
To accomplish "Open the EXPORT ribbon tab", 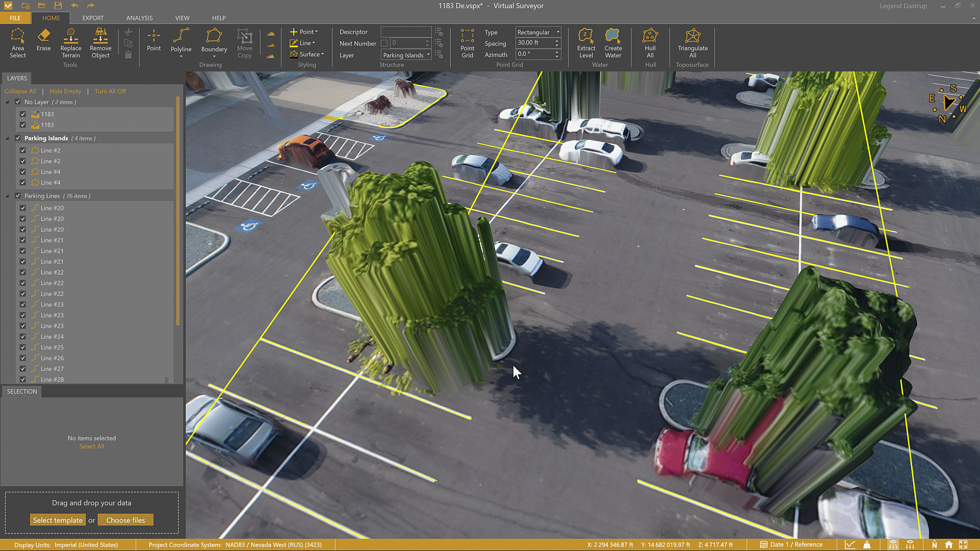I will [93, 18].
